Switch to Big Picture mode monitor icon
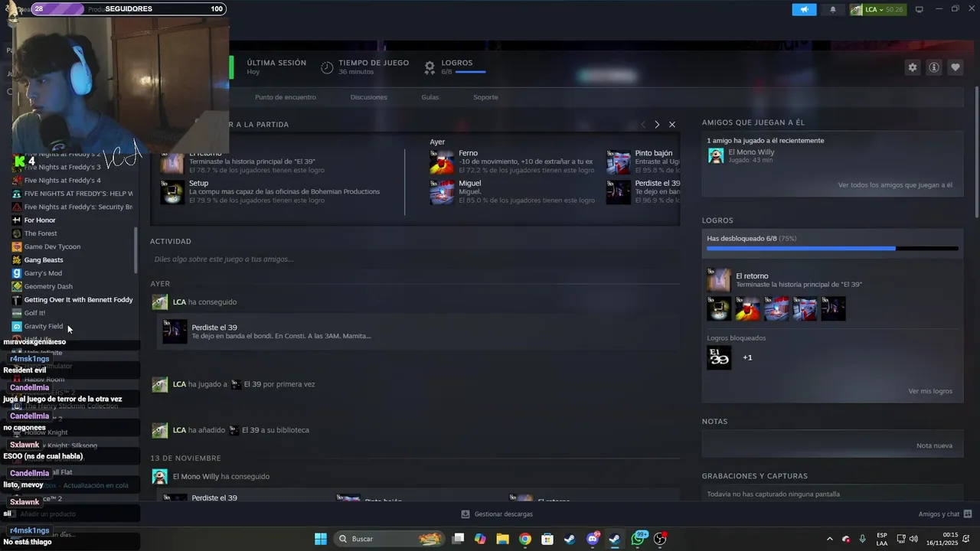This screenshot has height=551, width=980. click(x=920, y=9)
